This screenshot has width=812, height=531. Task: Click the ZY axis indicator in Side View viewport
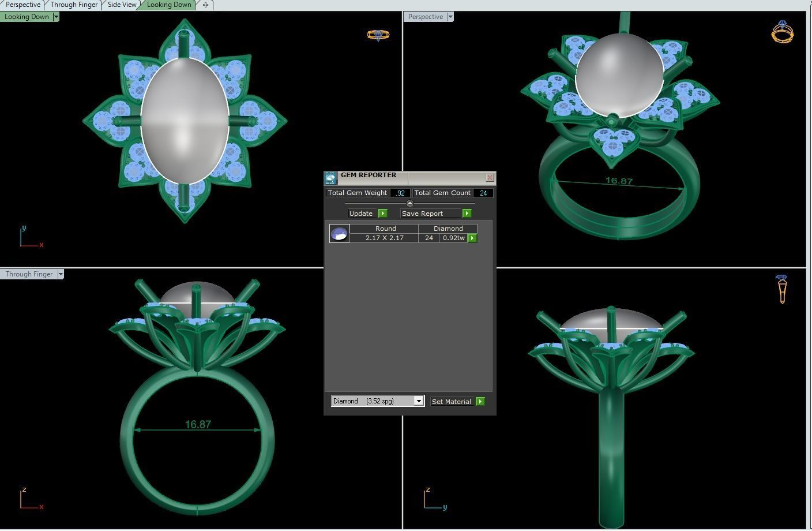click(x=435, y=499)
